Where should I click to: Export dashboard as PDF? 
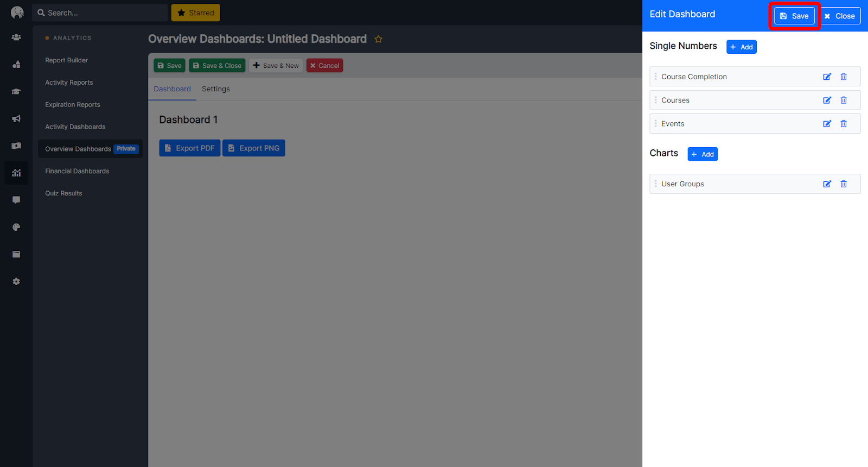click(x=190, y=148)
